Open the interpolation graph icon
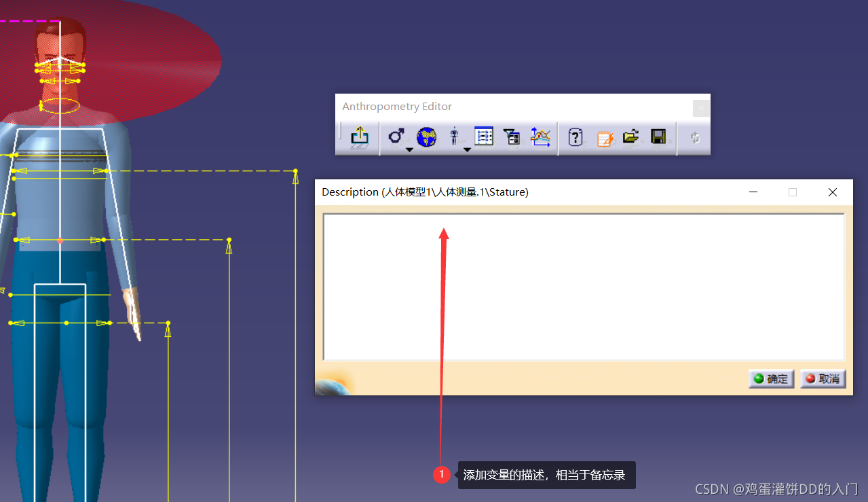Screen dimensions: 868x502 [540, 137]
